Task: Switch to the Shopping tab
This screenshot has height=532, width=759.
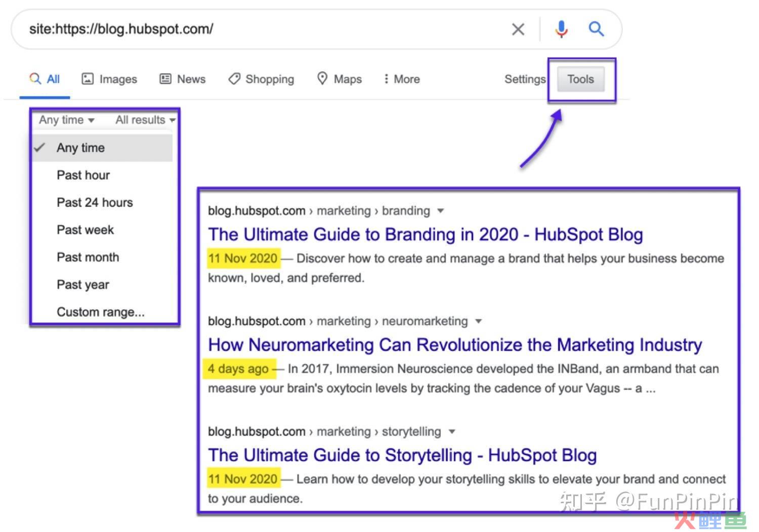Action: 261,79
